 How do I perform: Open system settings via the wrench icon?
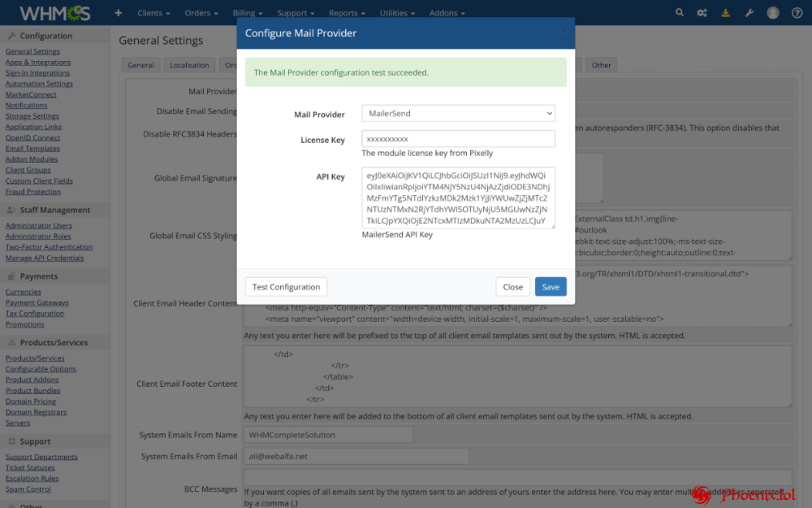[x=748, y=12]
